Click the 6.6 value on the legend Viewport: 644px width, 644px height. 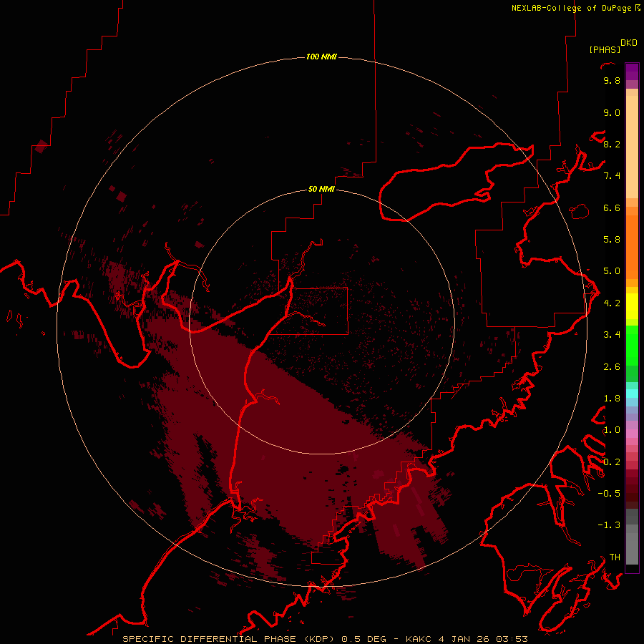612,208
